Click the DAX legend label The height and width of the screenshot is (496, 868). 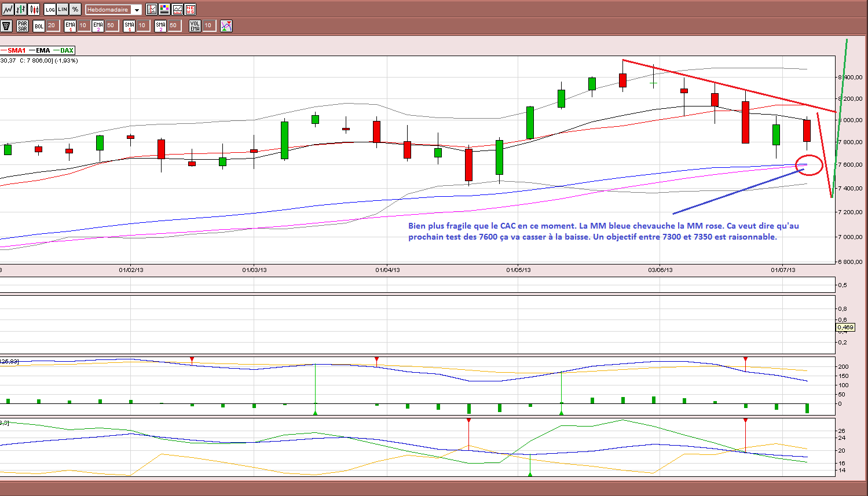coord(67,50)
